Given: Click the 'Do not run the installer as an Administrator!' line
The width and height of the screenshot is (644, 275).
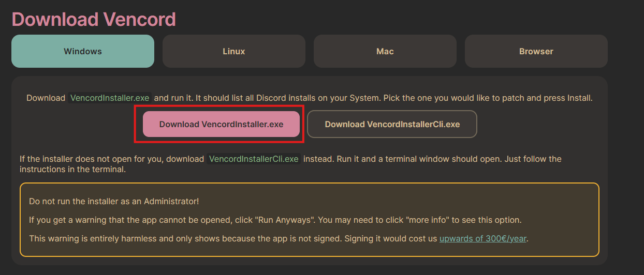Looking at the screenshot, I should pos(114,201).
